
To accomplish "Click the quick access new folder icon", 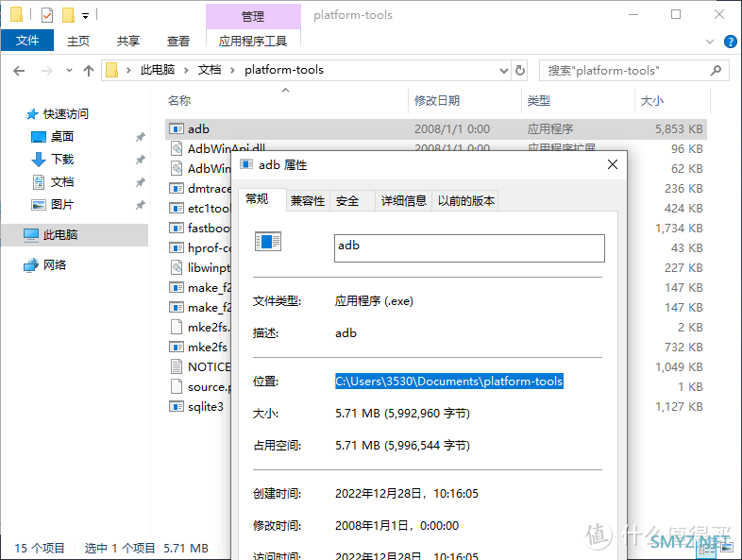I will point(68,15).
